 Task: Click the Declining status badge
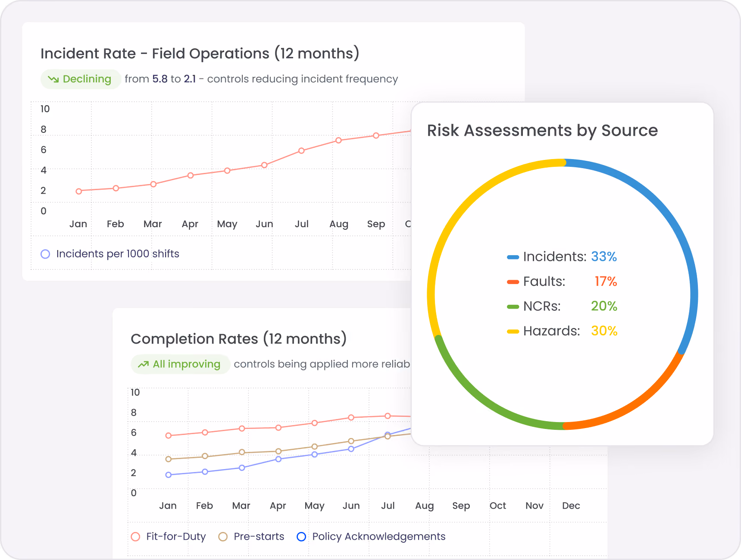[x=81, y=79]
